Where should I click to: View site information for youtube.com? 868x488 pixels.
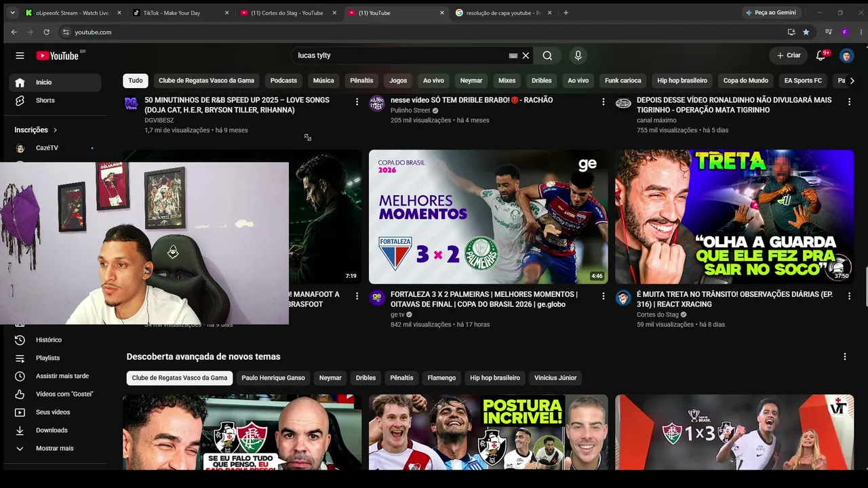point(66,32)
